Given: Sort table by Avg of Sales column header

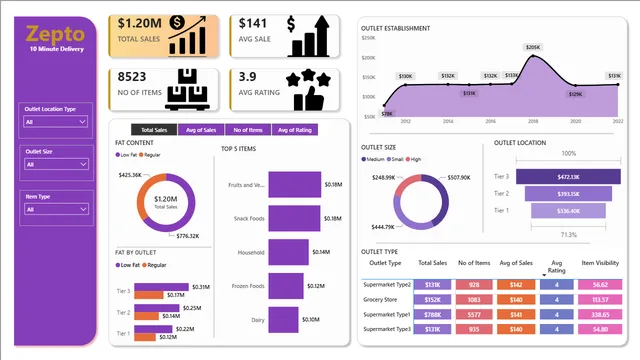Looking at the screenshot, I should click(516, 263).
